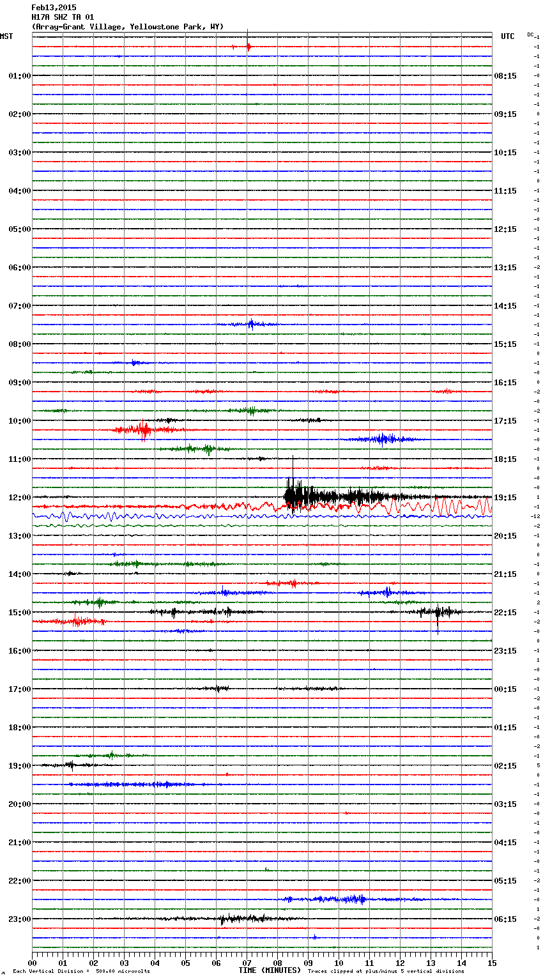This screenshot has width=543, height=980.
Task: Click the 21:15 UTC time label
Action: [505, 574]
